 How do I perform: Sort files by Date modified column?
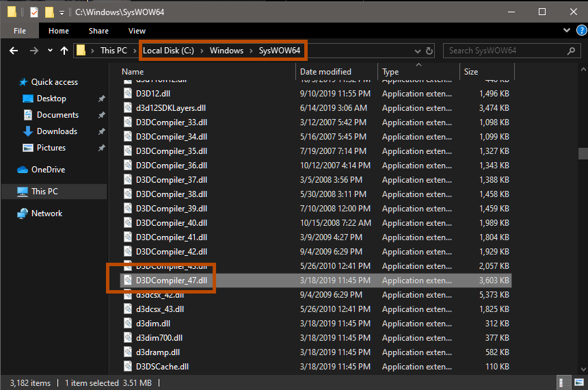[x=325, y=72]
